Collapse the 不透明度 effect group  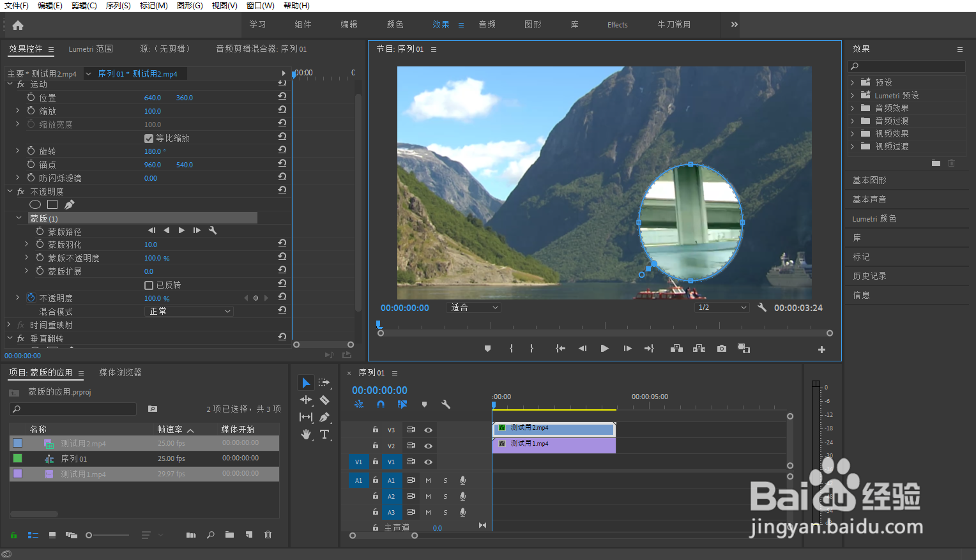[10, 191]
